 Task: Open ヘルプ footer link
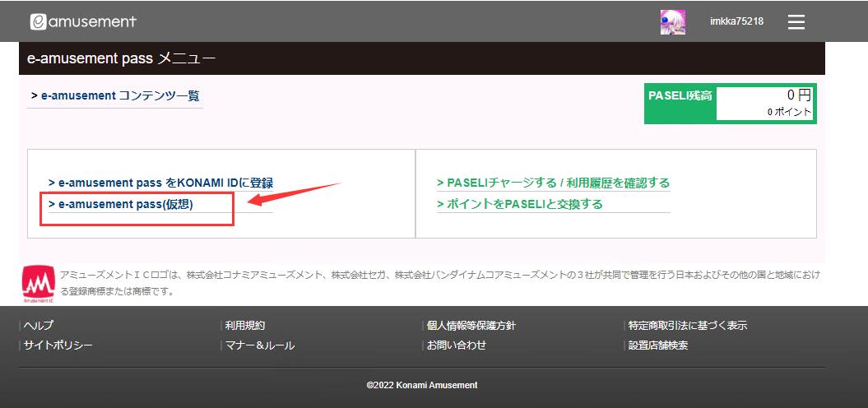39,326
